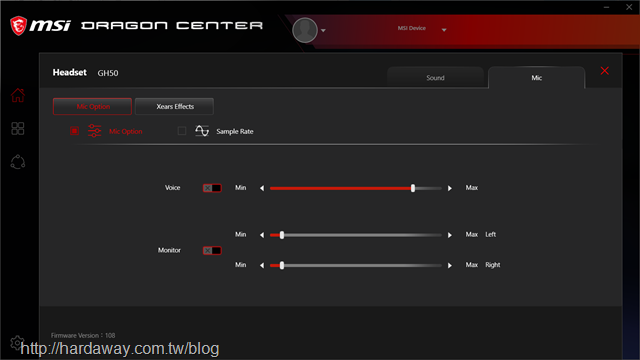Click the Headset title
Image resolution: width=640 pixels, height=360 pixels.
69,72
